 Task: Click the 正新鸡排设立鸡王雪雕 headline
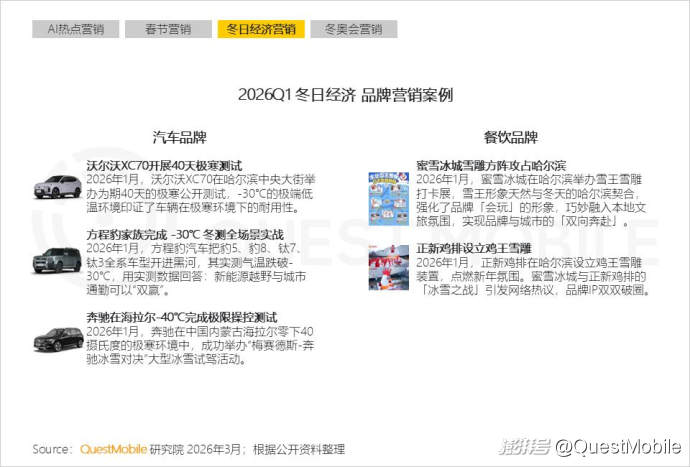[473, 248]
